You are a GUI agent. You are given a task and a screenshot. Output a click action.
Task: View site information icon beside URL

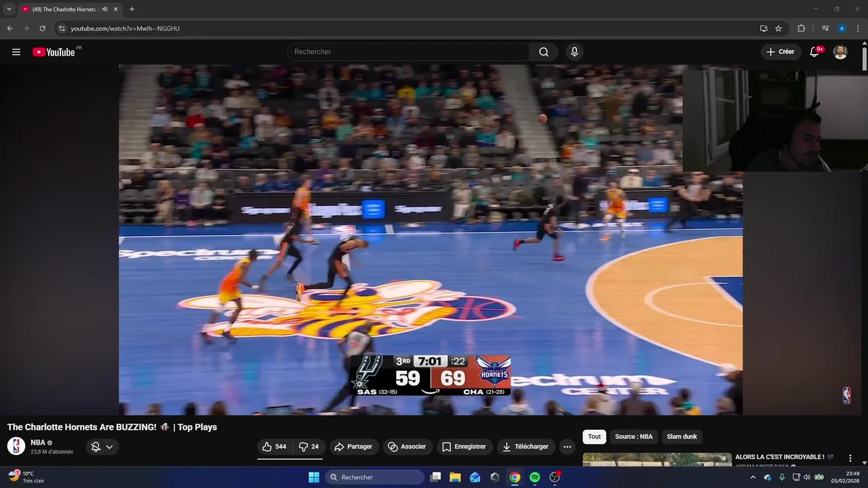click(x=62, y=28)
